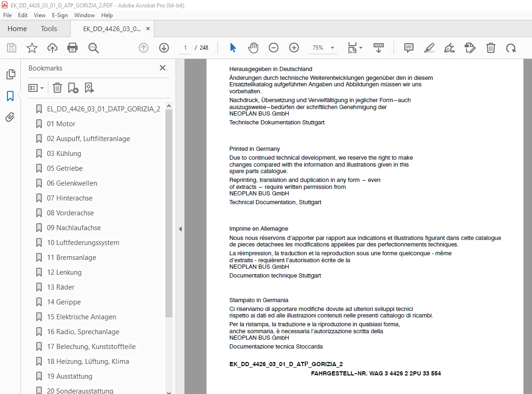
Task: Select the 12 Lenkung bookmark
Action: point(64,272)
